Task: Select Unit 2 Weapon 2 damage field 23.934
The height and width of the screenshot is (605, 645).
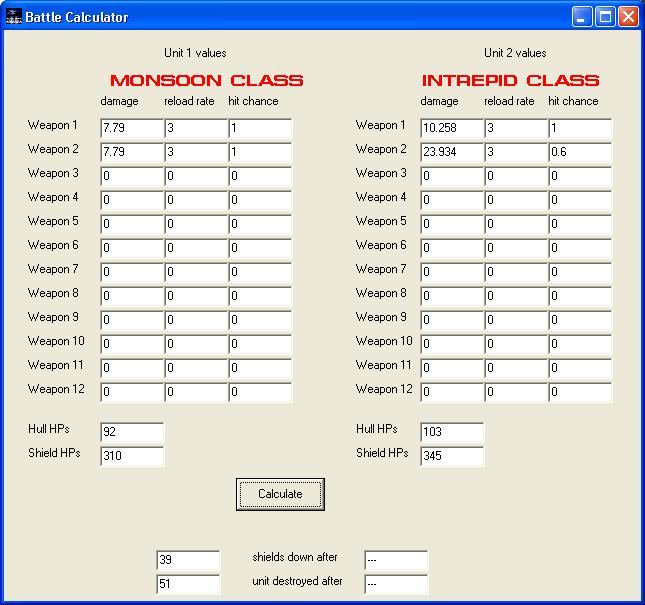Action: coord(452,152)
